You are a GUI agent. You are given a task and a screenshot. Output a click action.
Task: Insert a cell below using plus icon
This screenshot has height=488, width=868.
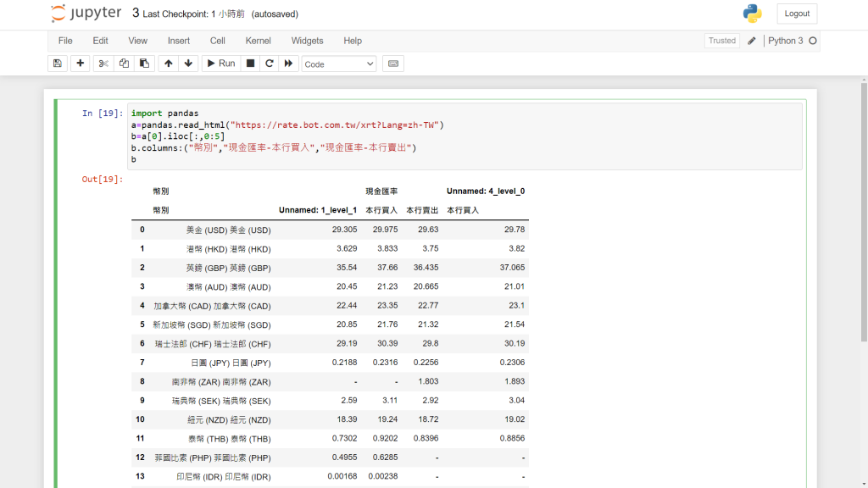tap(81, 64)
